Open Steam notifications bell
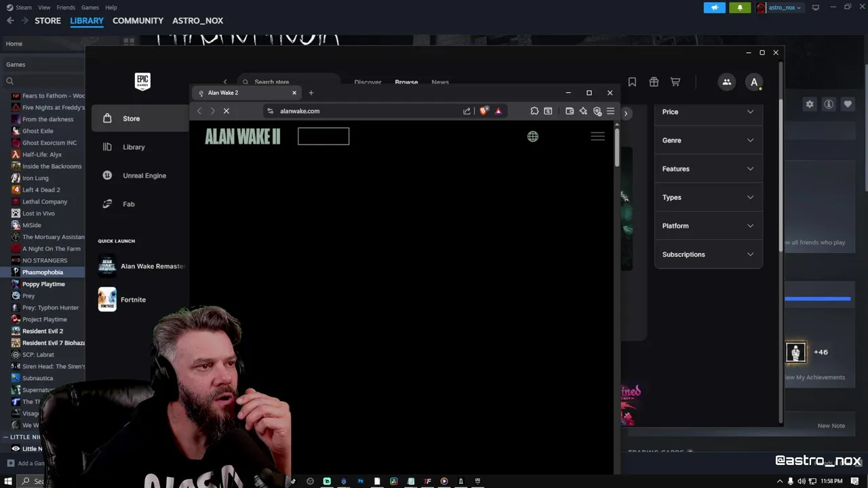868x488 pixels. pos(740,7)
